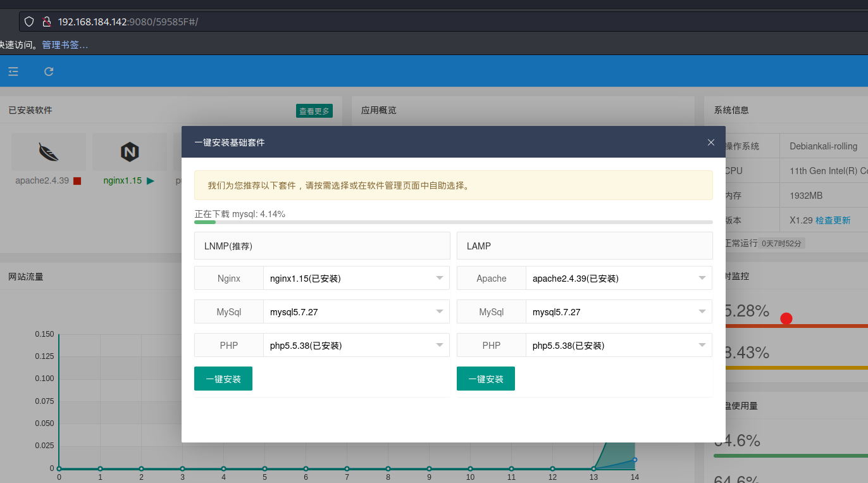Click the 一键安装基础套件 dialog title

coord(230,142)
